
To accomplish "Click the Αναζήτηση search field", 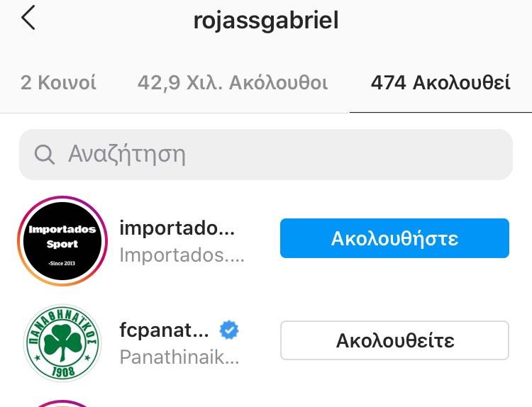I will [x=266, y=155].
